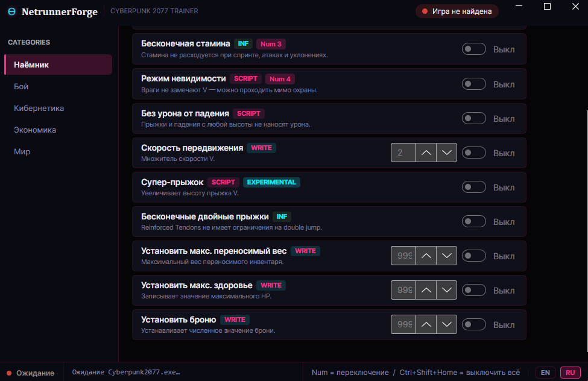
Task: Raise макс. здоровье value with up arrow
Action: coord(426,290)
